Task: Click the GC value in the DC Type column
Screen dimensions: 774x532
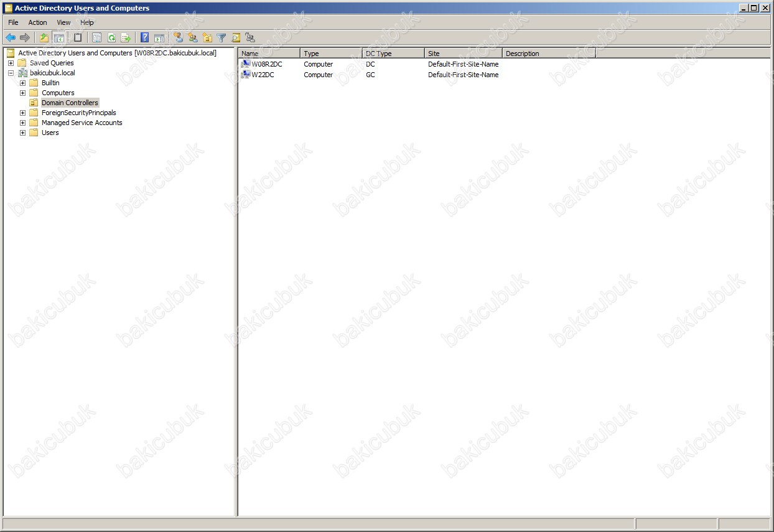Action: coord(370,75)
